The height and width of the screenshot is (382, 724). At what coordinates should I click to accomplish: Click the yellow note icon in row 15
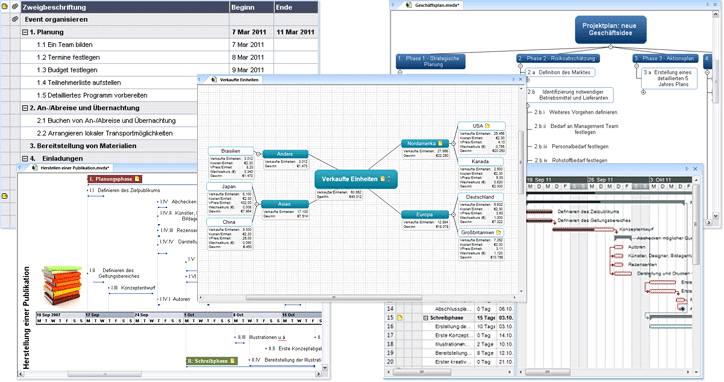pyautogui.click(x=400, y=318)
